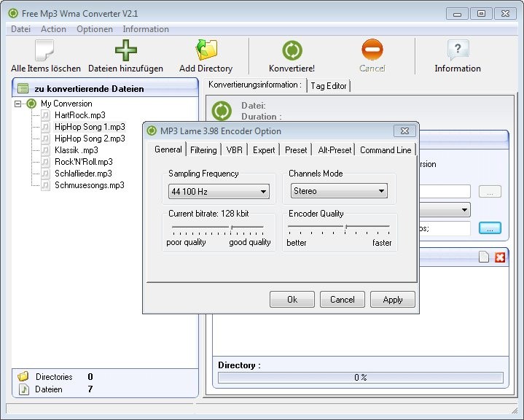Screen dimensions: 524x420
Task: Click the highlighted blue browse button
Action: click(490, 228)
